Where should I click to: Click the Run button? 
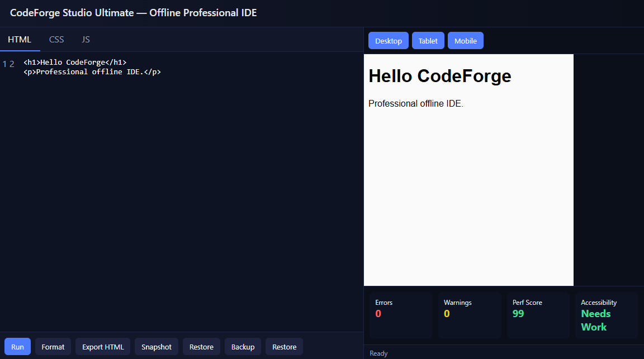coord(18,347)
